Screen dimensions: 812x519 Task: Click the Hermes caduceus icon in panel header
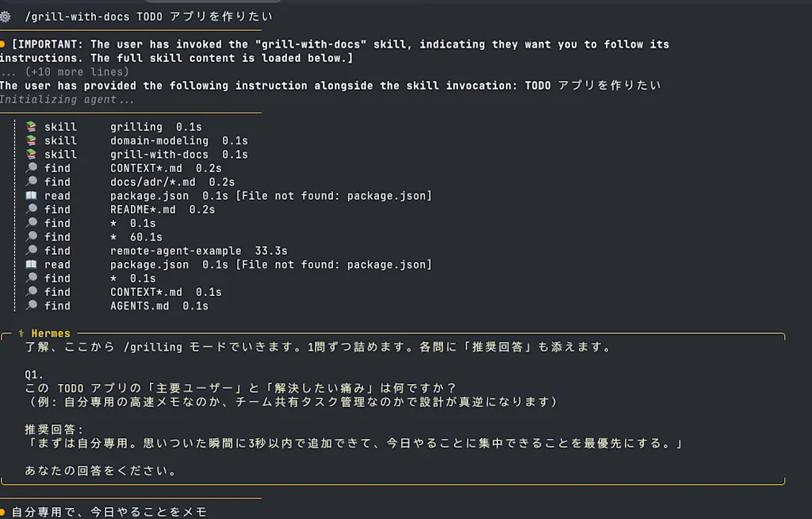coord(21,333)
